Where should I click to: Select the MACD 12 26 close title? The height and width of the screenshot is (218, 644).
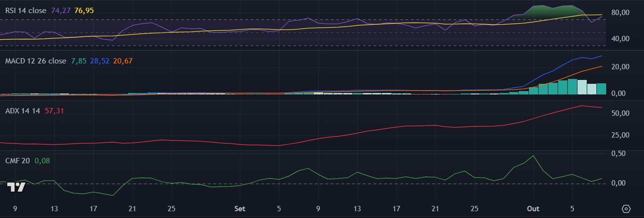35,61
